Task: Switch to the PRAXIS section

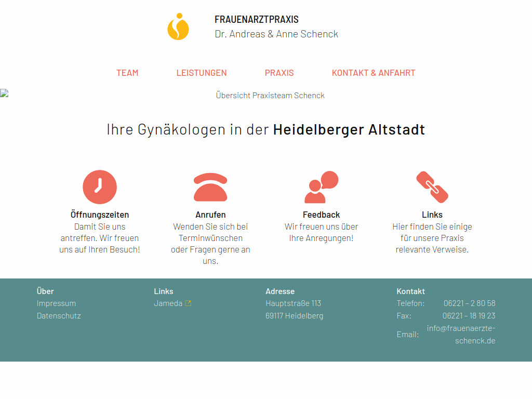Action: [279, 73]
